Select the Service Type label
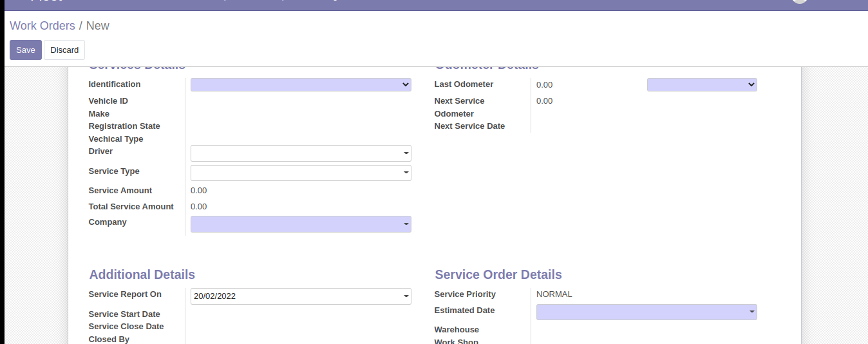 pyautogui.click(x=114, y=171)
